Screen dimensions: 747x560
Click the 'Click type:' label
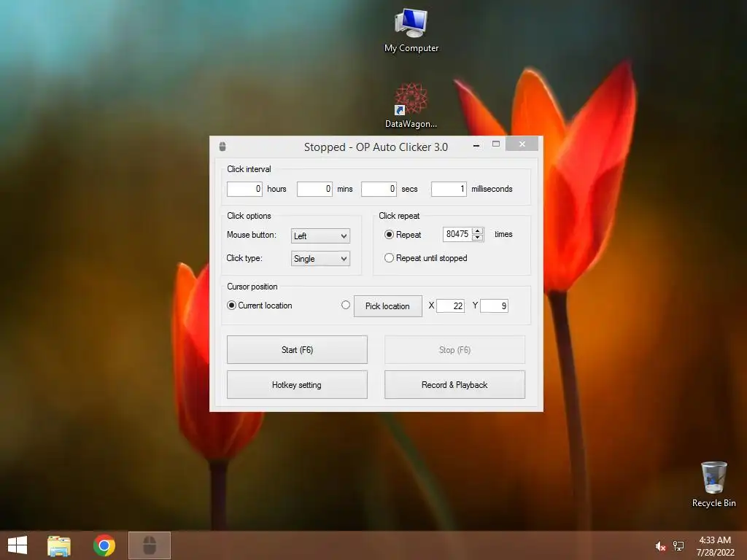point(244,258)
